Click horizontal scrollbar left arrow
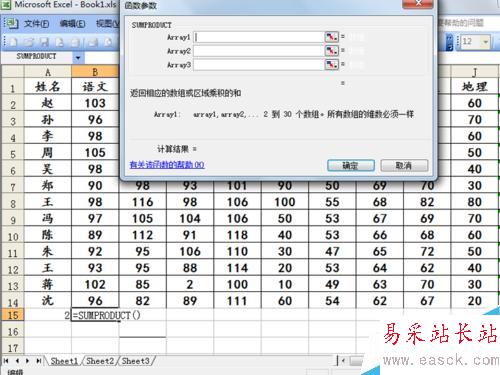 344,361
